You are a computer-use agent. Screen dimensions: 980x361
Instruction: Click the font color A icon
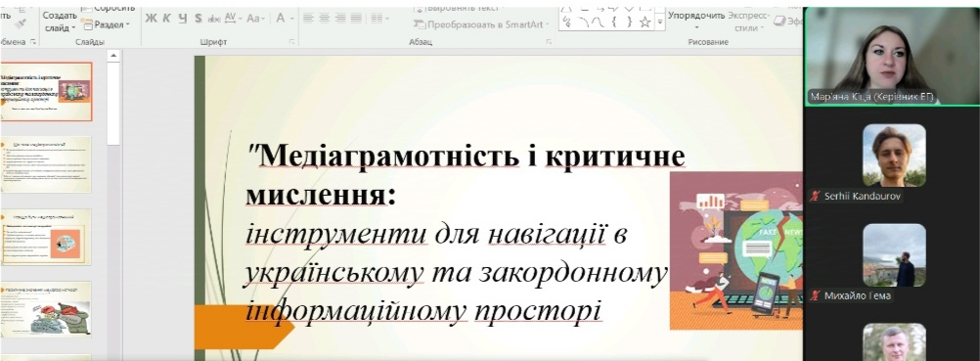pos(281,19)
